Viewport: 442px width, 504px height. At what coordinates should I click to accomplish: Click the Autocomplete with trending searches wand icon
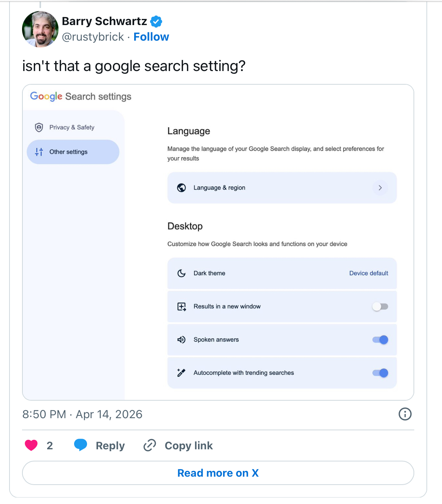182,373
